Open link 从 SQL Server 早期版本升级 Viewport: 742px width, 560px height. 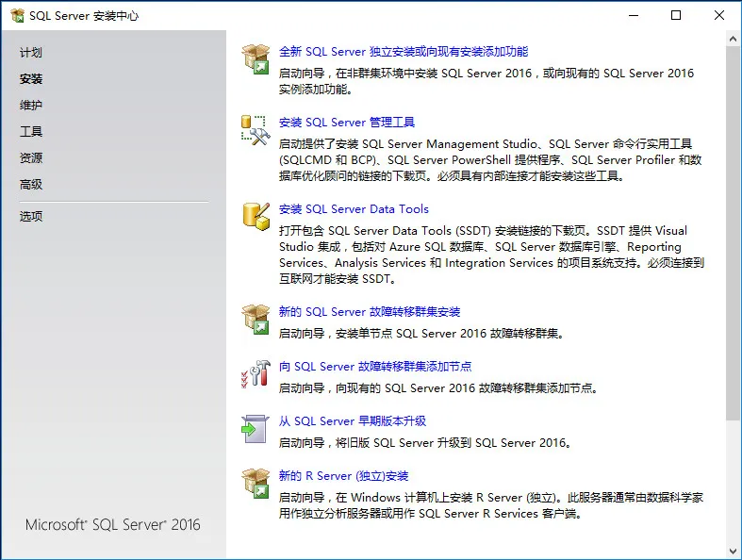click(352, 421)
